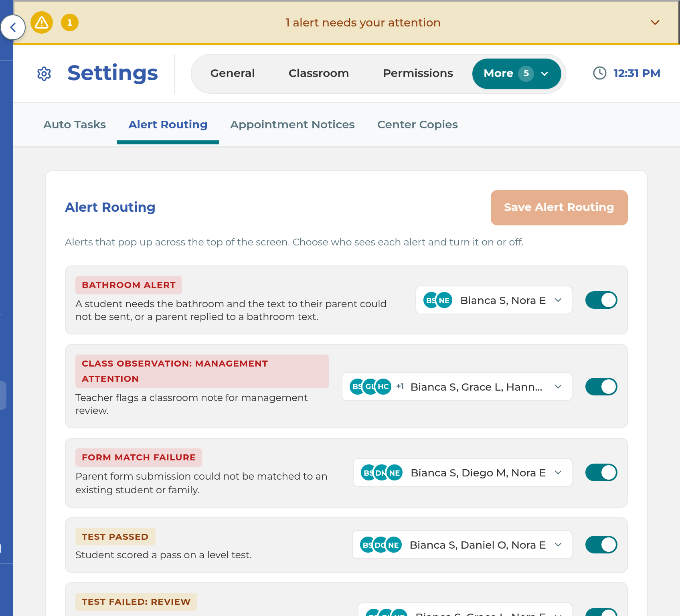Click the +1 extra recipients indicator
This screenshot has height=616, width=680.
click(x=400, y=386)
